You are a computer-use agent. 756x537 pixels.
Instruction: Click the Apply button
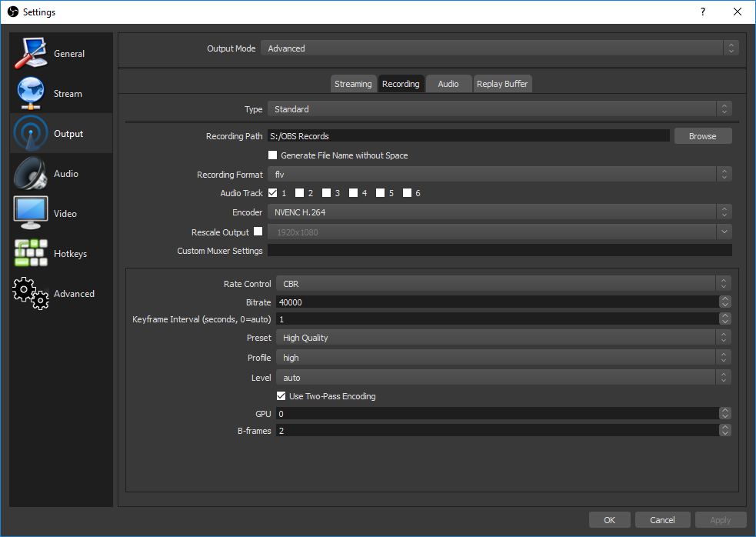[721, 519]
